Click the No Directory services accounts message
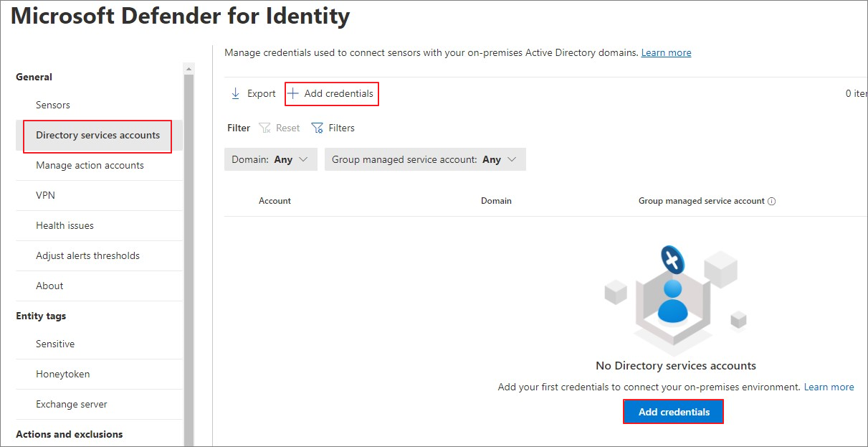868x447 pixels. coord(676,366)
